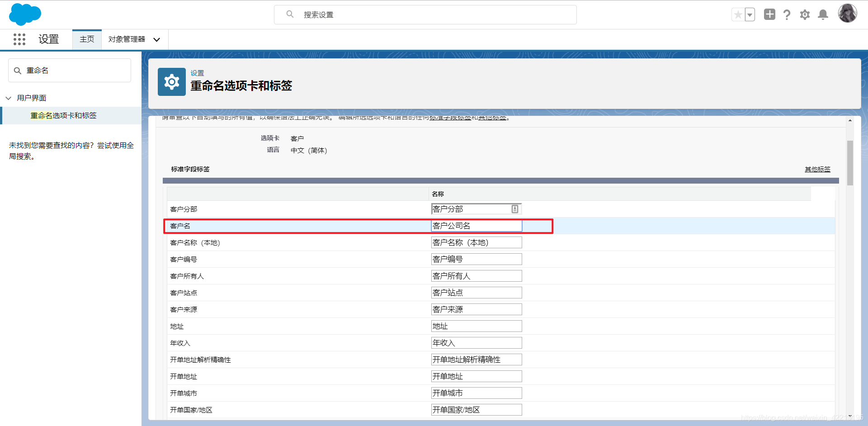Image resolution: width=868 pixels, height=426 pixels.
Task: Click the scrollbar down arrow
Action: 850,416
